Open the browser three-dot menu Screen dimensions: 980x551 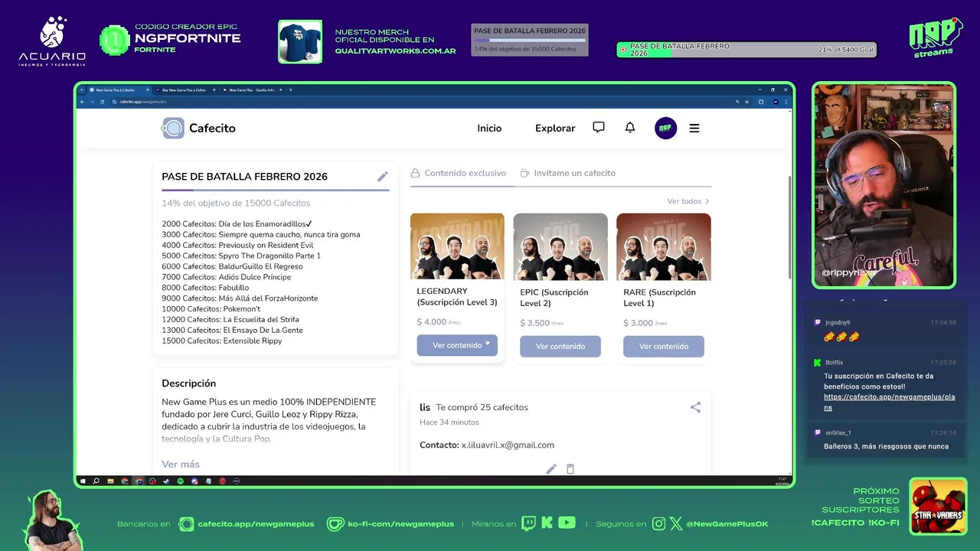[786, 102]
